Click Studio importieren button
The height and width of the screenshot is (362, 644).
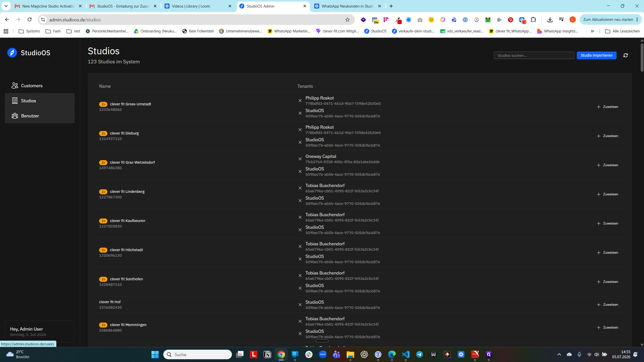click(x=596, y=55)
